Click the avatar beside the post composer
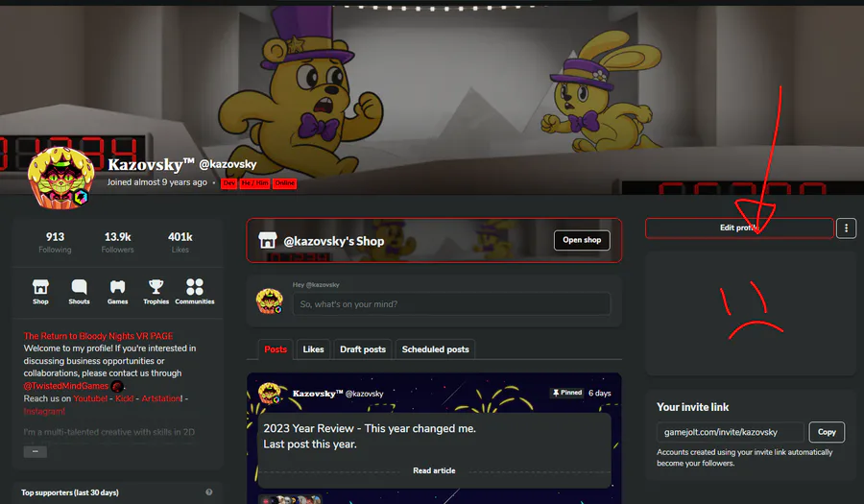The image size is (864, 504). pyautogui.click(x=270, y=300)
